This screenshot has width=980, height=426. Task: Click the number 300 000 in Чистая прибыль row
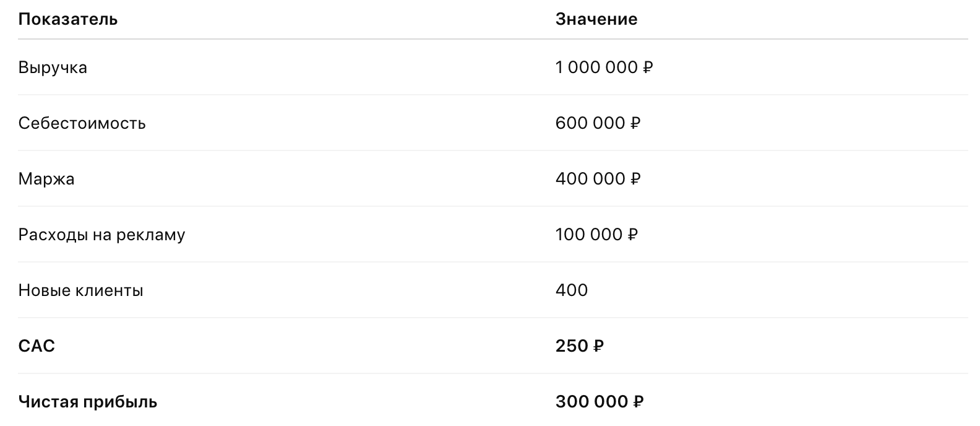tap(591, 402)
